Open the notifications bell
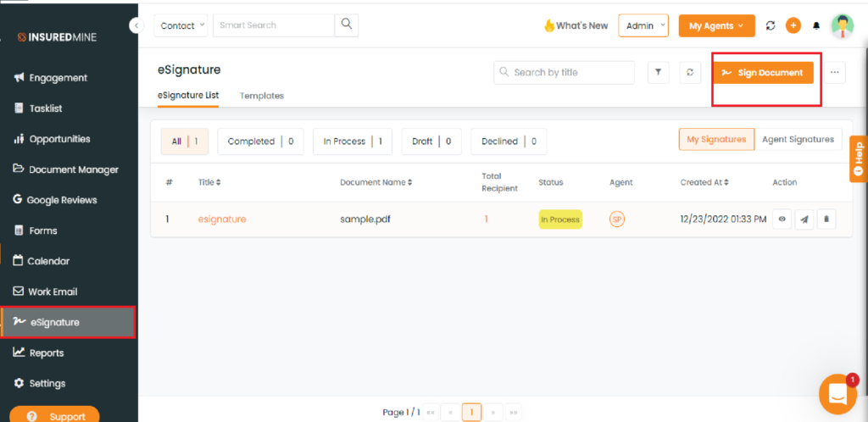The width and height of the screenshot is (868, 422). click(x=816, y=25)
